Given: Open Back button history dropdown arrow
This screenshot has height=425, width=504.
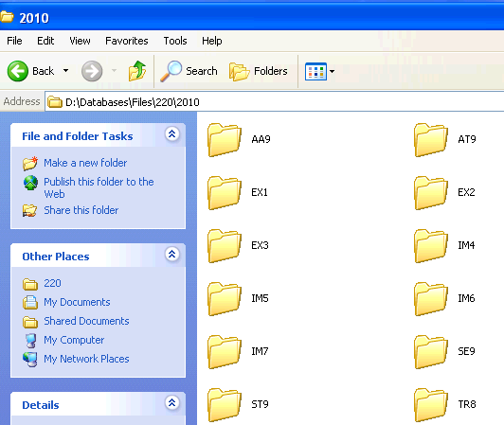Looking at the screenshot, I should pyautogui.click(x=66, y=71).
